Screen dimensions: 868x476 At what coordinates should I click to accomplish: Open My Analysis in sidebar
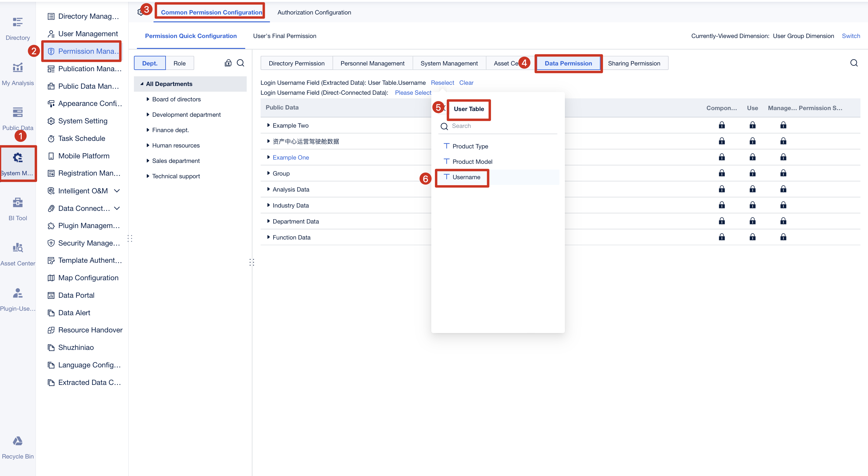17,74
